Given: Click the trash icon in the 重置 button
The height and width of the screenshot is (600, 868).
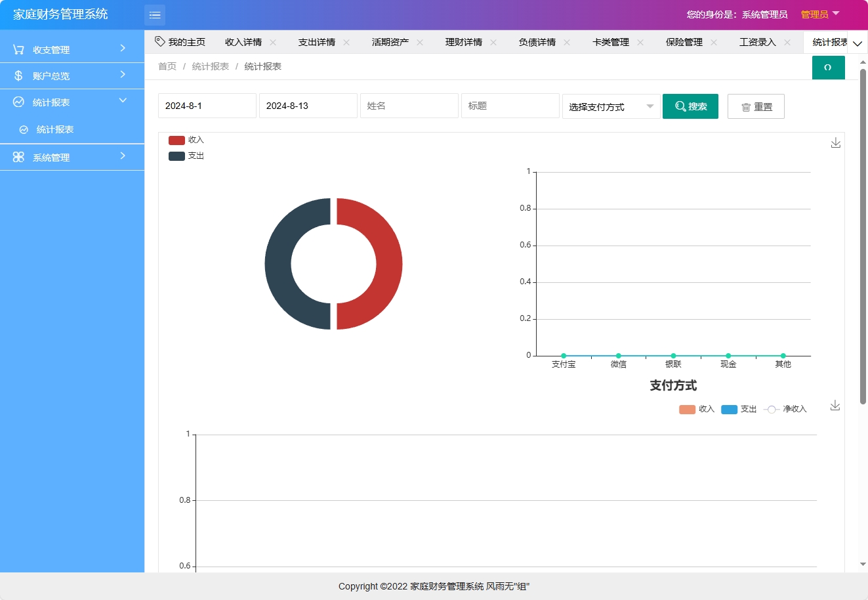Looking at the screenshot, I should click(745, 106).
